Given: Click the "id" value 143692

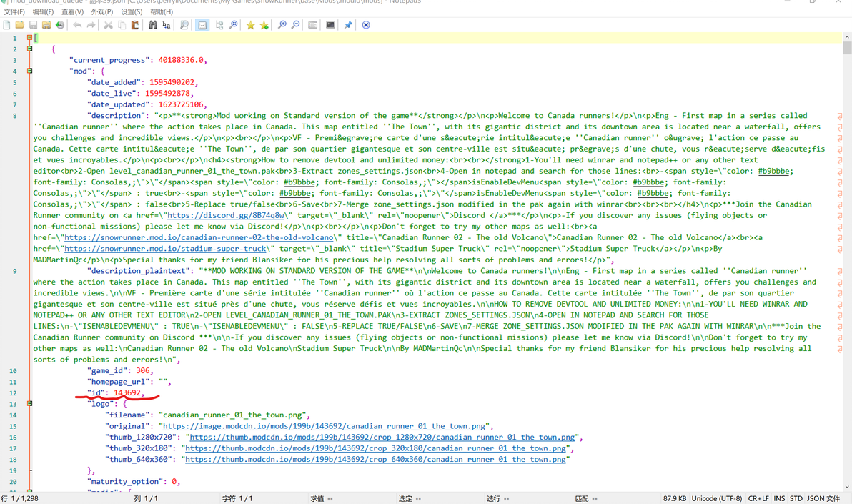Looking at the screenshot, I should (127, 392).
